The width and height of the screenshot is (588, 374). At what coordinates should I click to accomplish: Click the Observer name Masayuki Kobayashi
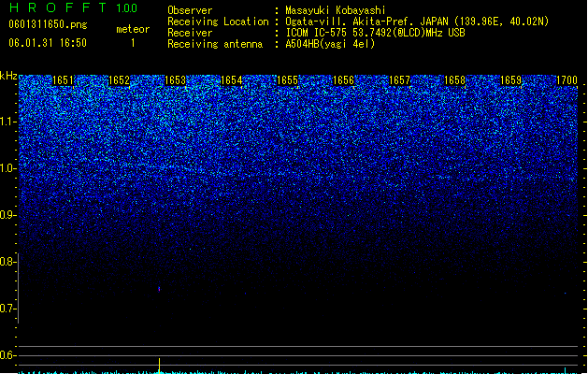coord(336,10)
